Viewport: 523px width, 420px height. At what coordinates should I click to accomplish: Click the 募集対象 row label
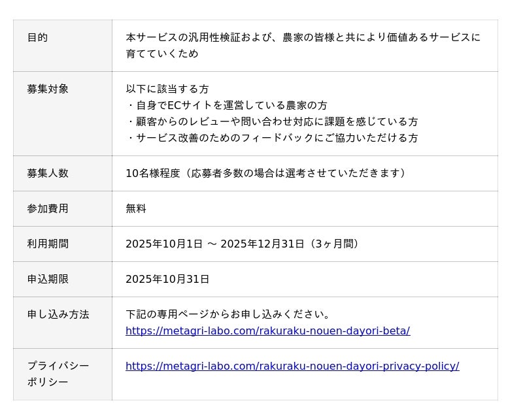click(x=48, y=89)
